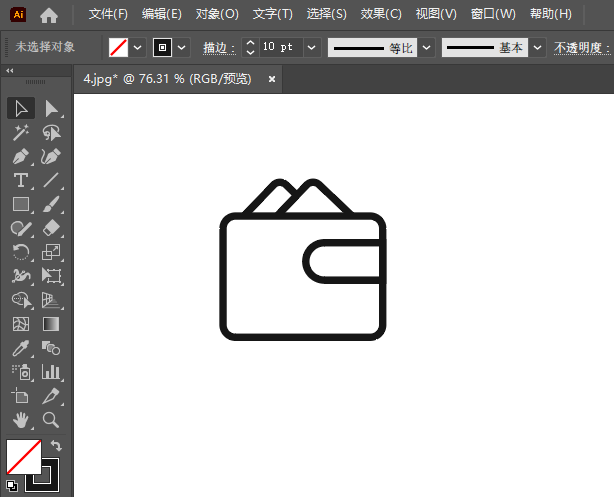Screen dimensions: 614x497
Task: Expand the 等比 width profile dropdown
Action: (x=426, y=47)
